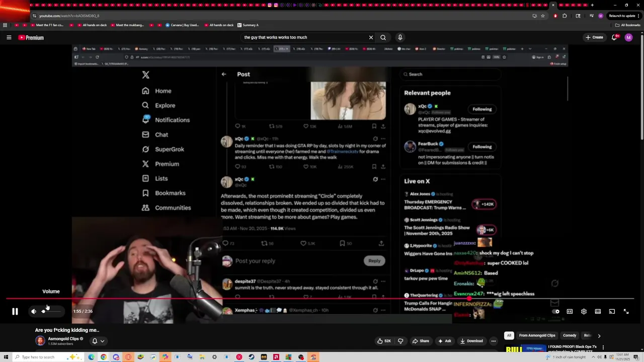Toggle the autoplay switch in player controls

pyautogui.click(x=556, y=312)
